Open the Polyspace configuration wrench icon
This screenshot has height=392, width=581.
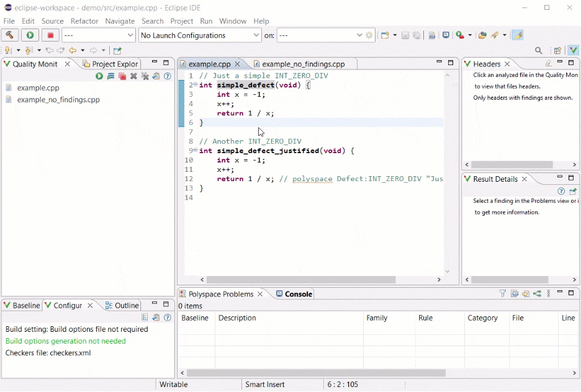[9, 35]
